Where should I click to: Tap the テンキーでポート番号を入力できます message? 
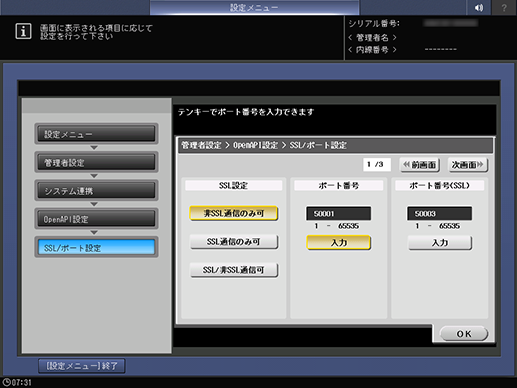[x=246, y=112]
